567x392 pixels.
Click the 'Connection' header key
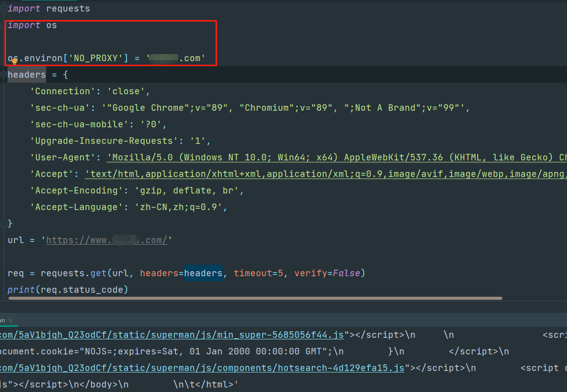click(63, 92)
